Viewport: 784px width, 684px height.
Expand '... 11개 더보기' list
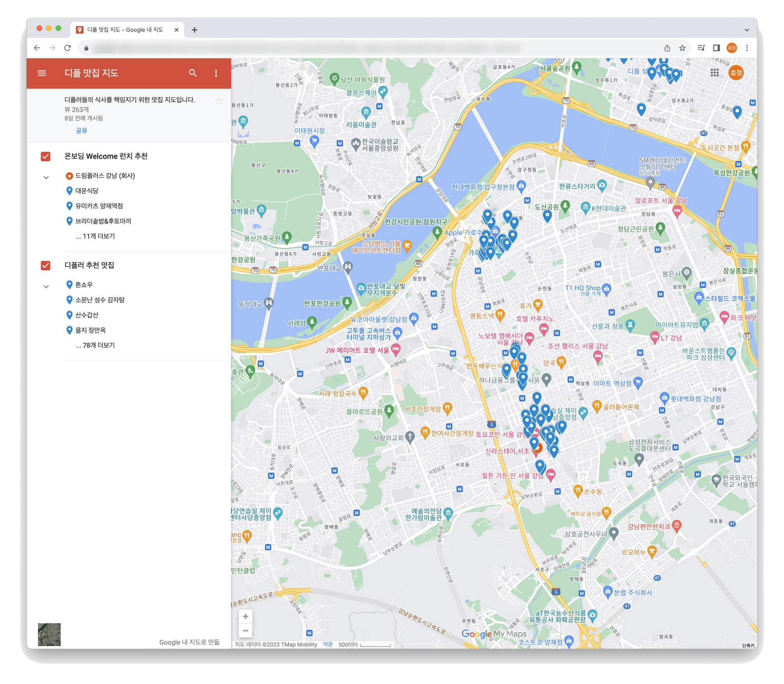(95, 236)
